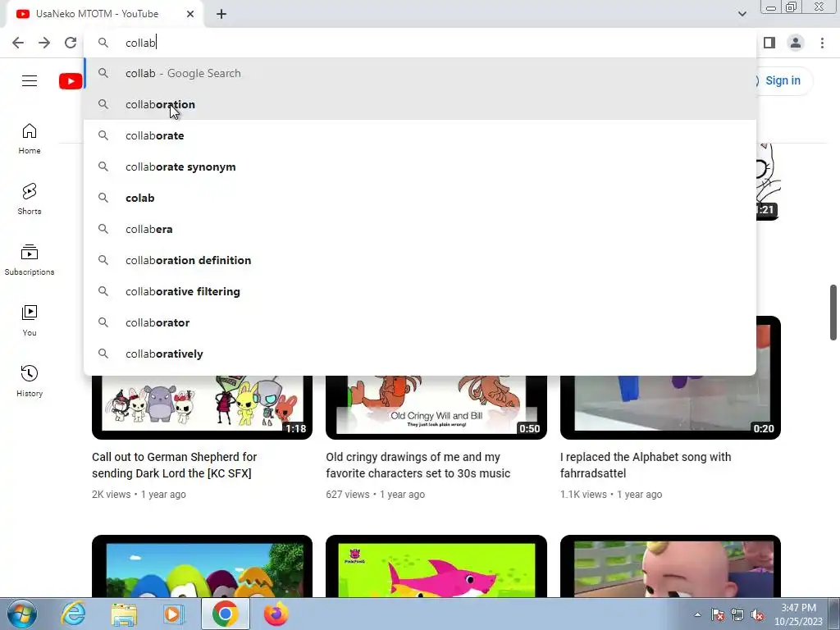Open Subscriptions in the sidebar
The width and height of the screenshot is (840, 630).
coord(30,260)
